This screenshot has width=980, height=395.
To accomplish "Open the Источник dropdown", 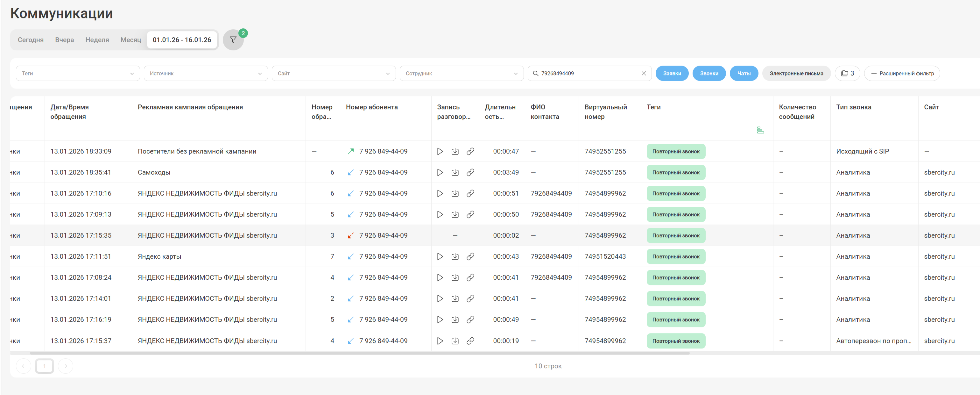I will (205, 73).
